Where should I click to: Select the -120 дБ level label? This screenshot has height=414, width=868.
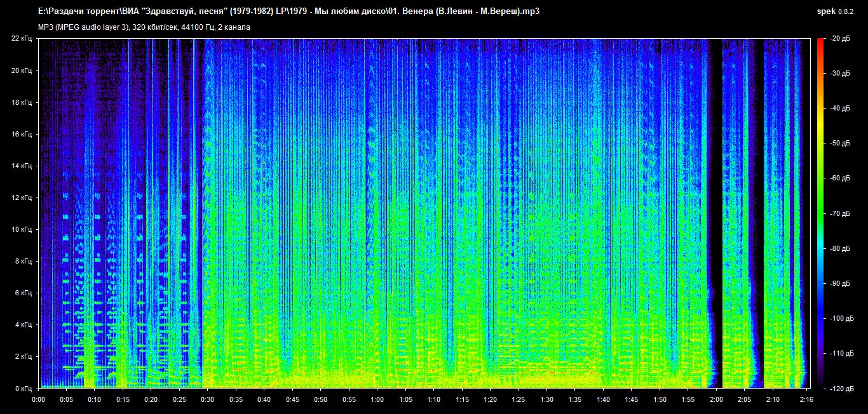(837, 388)
